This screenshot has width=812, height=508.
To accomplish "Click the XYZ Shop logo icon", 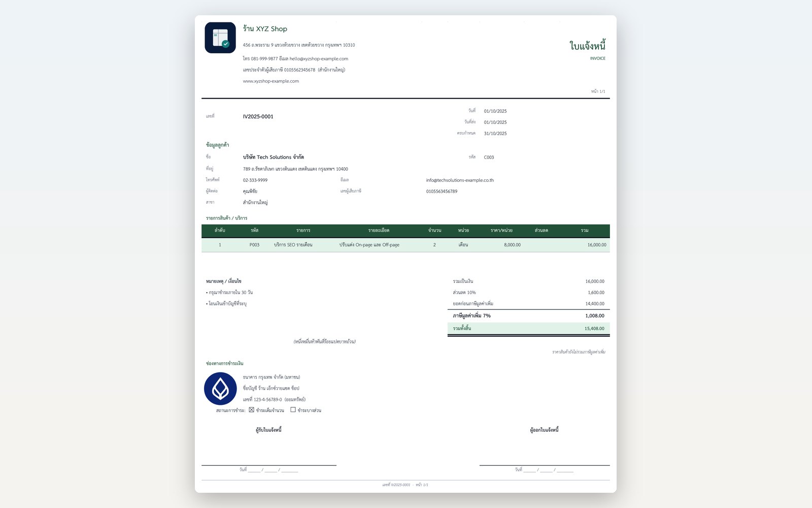I will coord(220,38).
